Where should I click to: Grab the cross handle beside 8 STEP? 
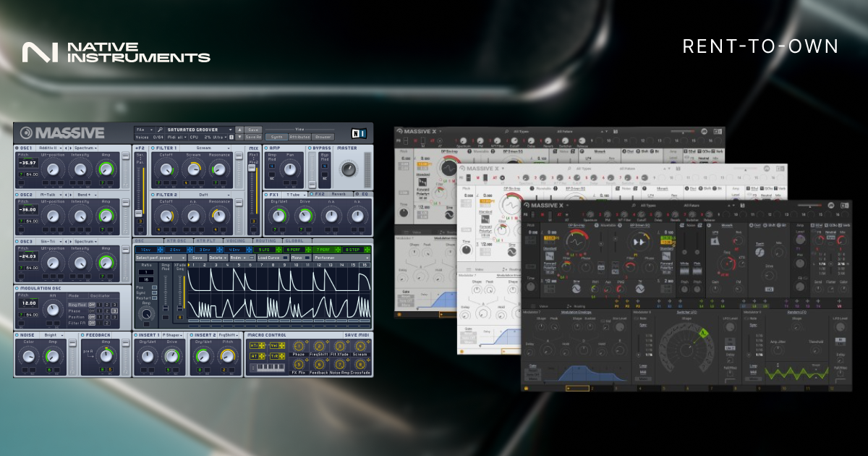[x=367, y=250]
